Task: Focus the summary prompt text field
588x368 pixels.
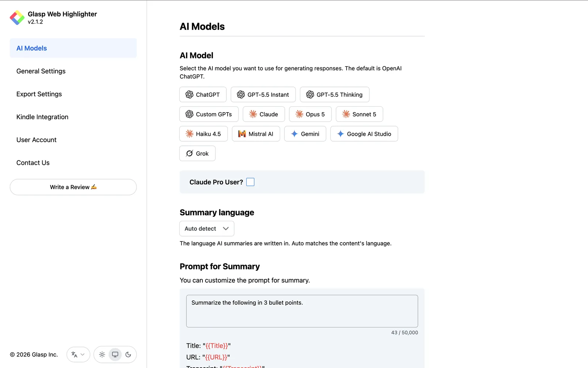Action: pyautogui.click(x=302, y=311)
